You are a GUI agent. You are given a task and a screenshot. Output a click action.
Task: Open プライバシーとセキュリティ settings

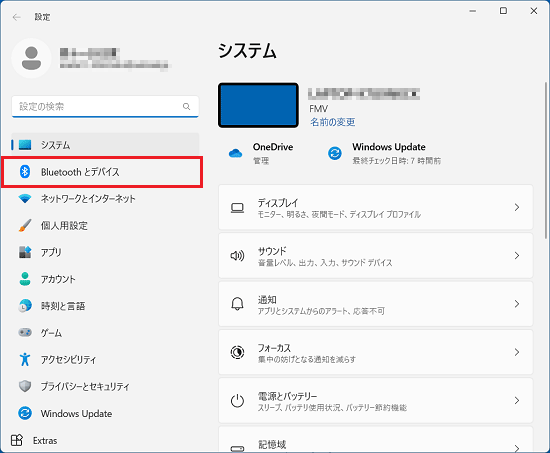pyautogui.click(x=105, y=386)
